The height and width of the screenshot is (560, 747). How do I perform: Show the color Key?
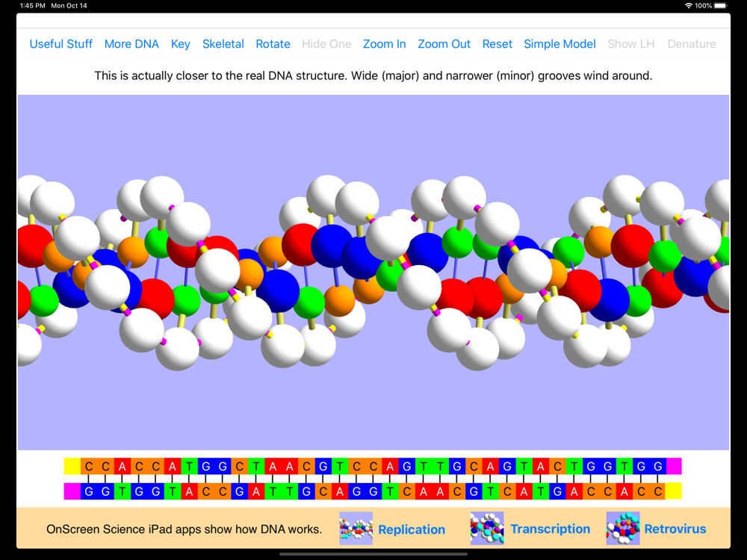pyautogui.click(x=181, y=44)
